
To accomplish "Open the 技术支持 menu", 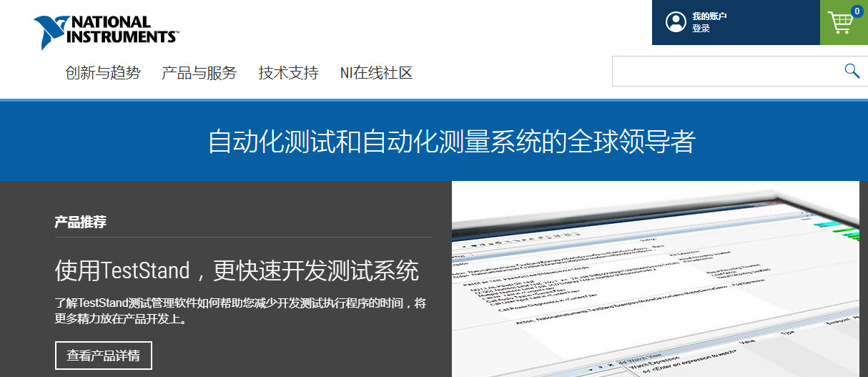I will click(x=288, y=72).
